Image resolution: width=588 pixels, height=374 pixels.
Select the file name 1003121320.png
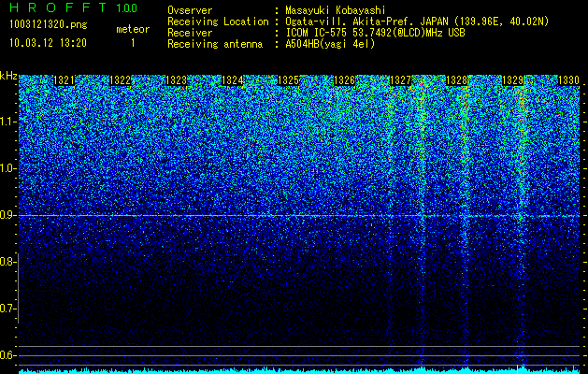click(x=49, y=24)
